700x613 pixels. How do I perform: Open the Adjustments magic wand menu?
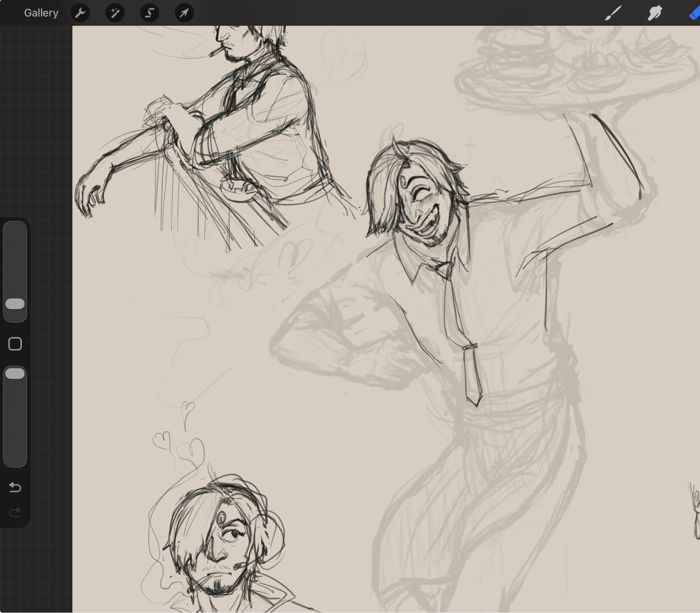click(115, 13)
